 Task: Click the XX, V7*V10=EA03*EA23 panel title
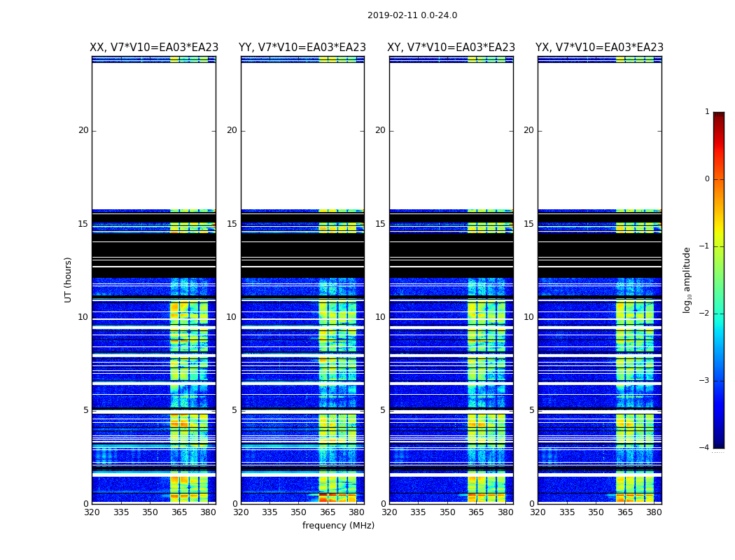coord(154,48)
